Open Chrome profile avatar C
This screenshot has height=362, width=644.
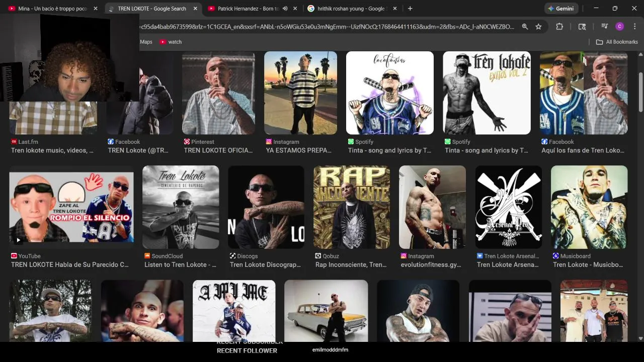620,27
